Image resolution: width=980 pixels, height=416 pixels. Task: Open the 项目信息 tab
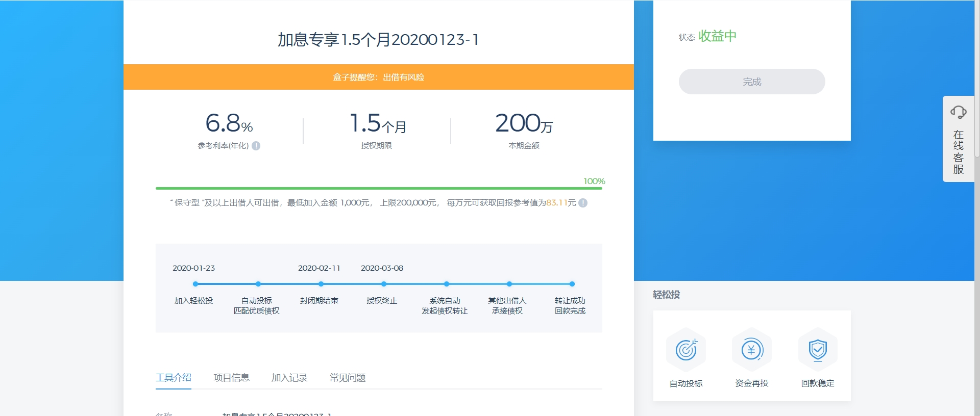tap(231, 378)
